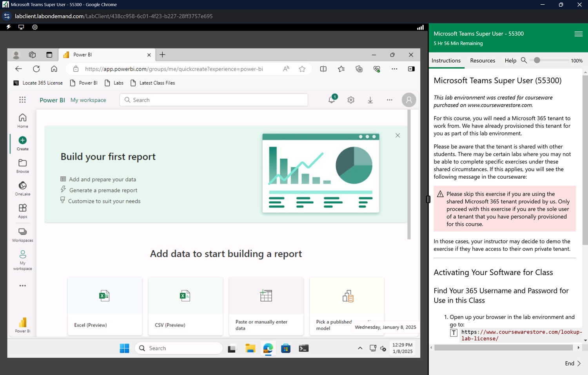Choose Pick a published model card

[x=347, y=306]
